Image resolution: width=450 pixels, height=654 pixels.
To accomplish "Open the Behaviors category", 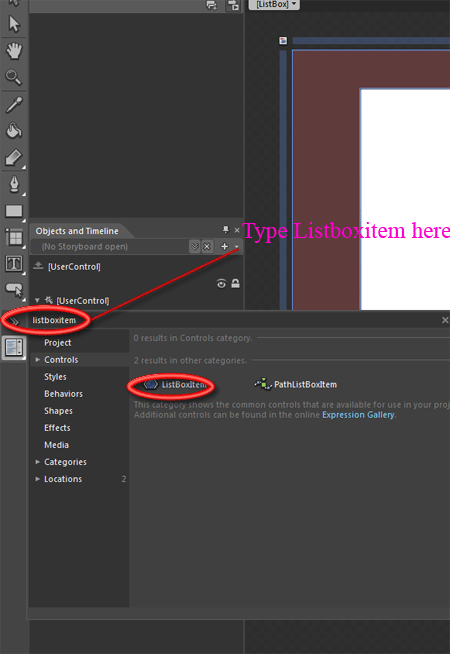I will [63, 394].
